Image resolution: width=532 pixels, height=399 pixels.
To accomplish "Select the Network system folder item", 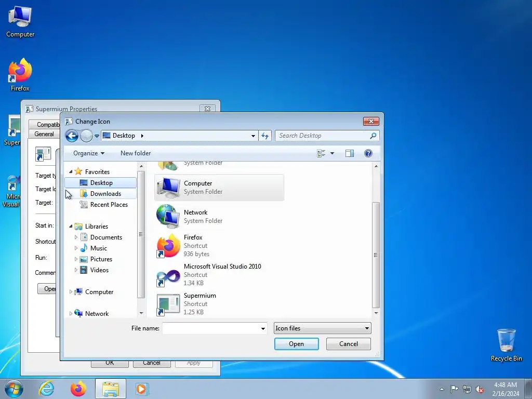I will [219, 217].
